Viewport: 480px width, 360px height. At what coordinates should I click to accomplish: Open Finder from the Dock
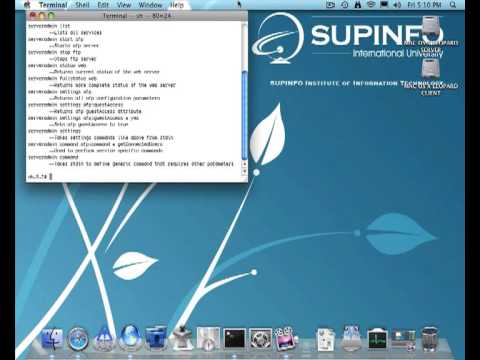[x=53, y=339]
